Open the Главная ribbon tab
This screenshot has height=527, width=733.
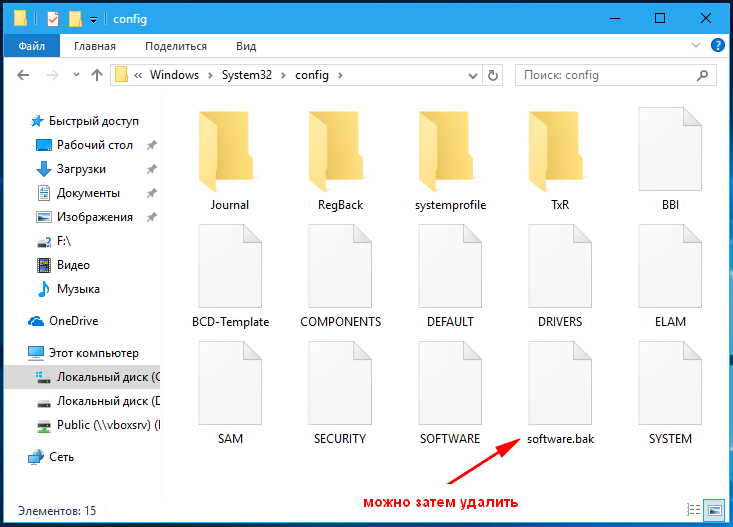[95, 46]
